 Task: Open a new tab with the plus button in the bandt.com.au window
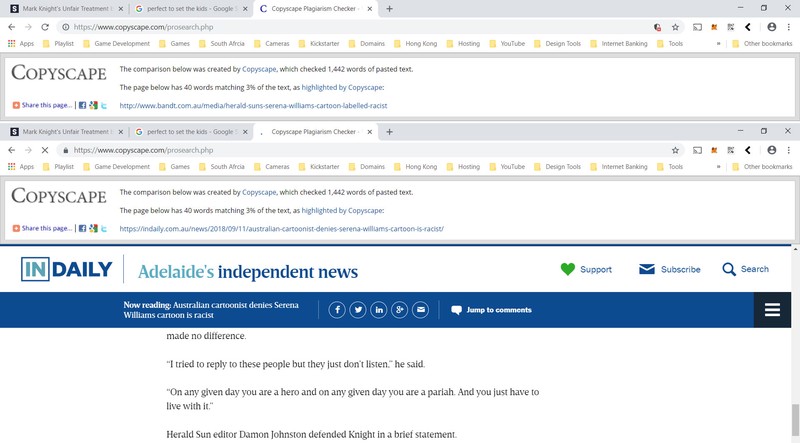point(389,9)
